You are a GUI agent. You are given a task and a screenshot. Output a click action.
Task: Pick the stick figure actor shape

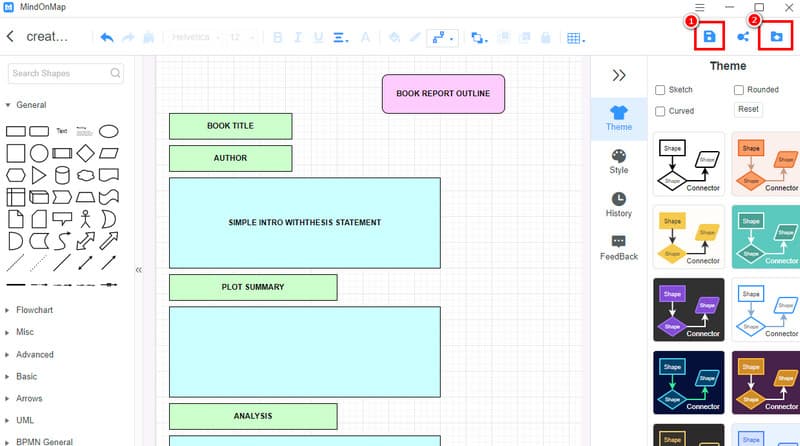tap(86, 218)
